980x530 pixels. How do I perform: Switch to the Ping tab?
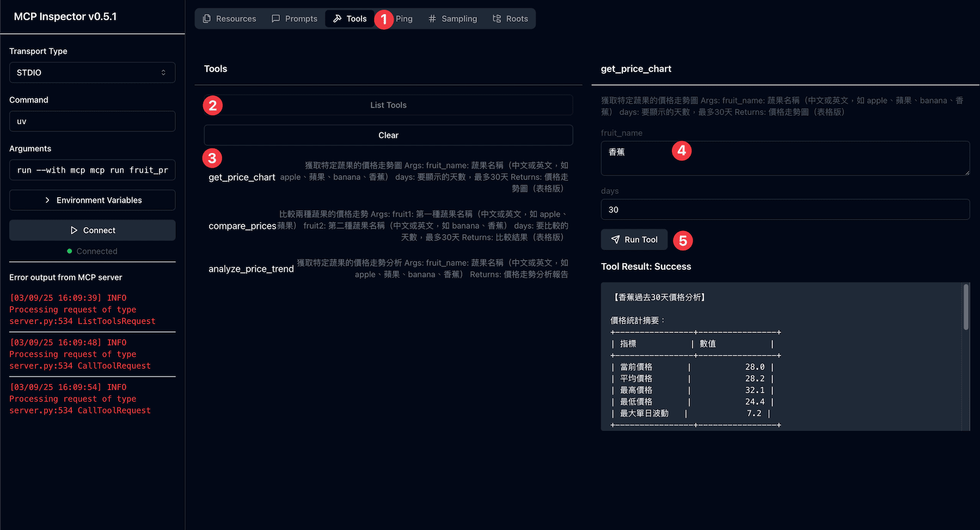click(405, 19)
